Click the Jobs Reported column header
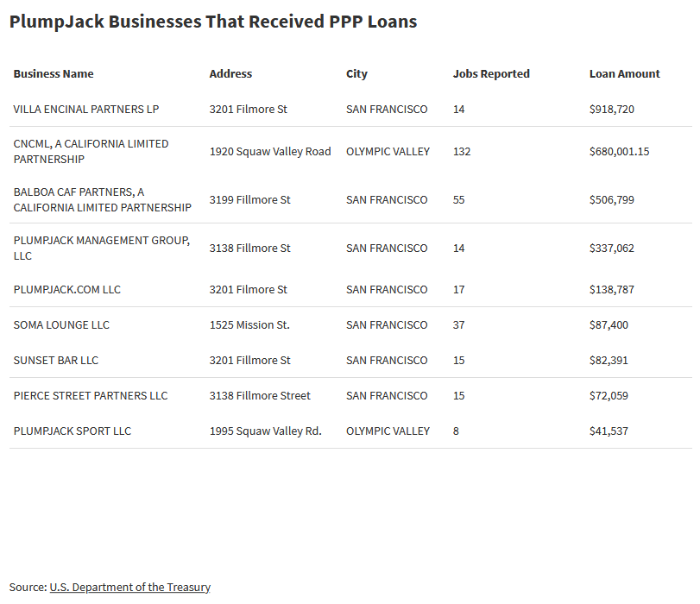700x604 pixels. (x=491, y=74)
